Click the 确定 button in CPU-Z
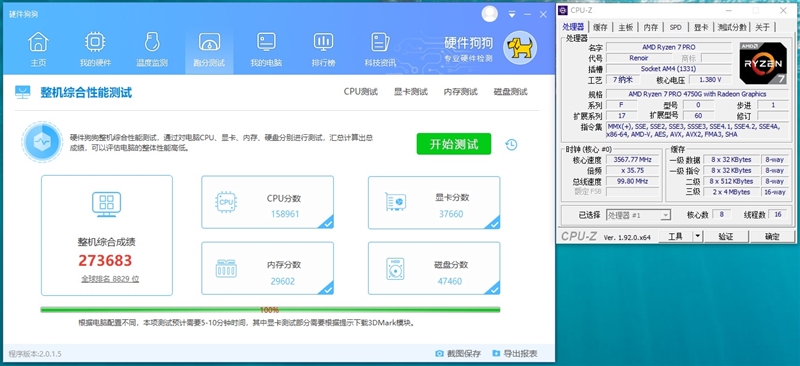Viewport: 800px width, 366px height. click(772, 236)
